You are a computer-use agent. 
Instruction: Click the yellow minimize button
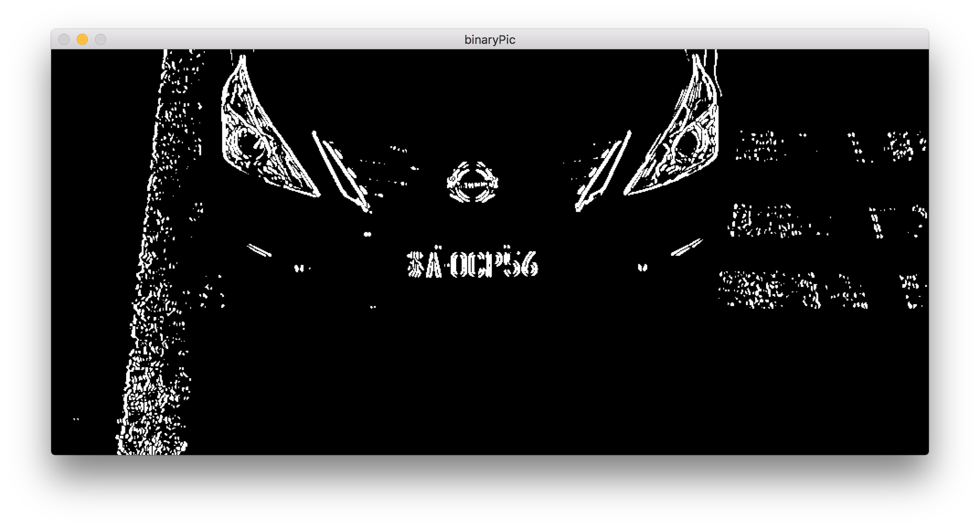click(x=82, y=40)
